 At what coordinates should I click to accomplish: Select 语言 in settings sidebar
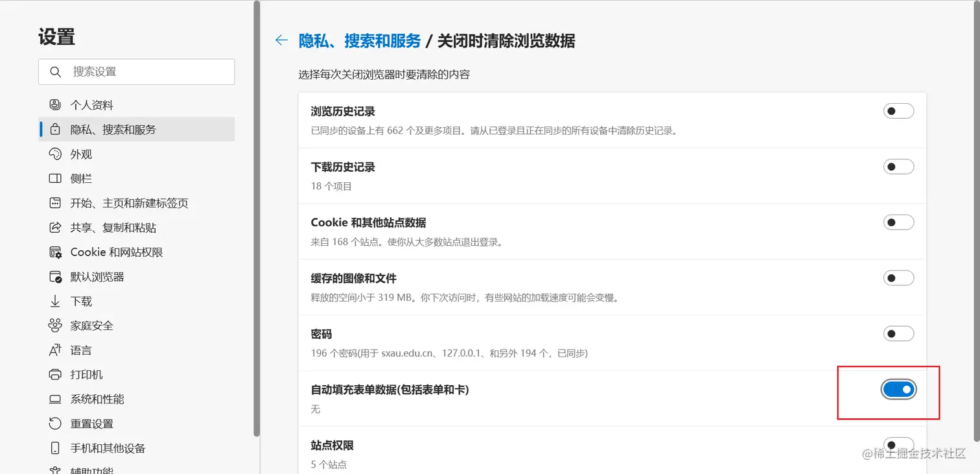click(x=136, y=350)
